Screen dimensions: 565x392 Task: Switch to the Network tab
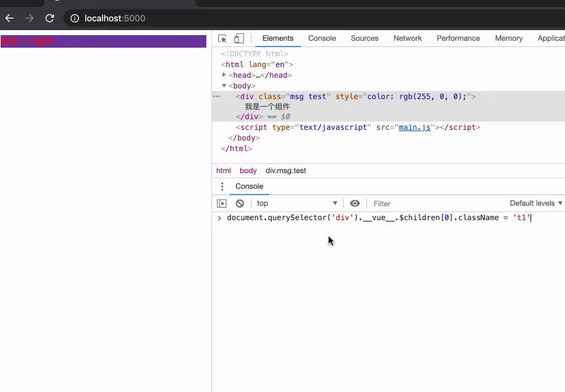(408, 38)
